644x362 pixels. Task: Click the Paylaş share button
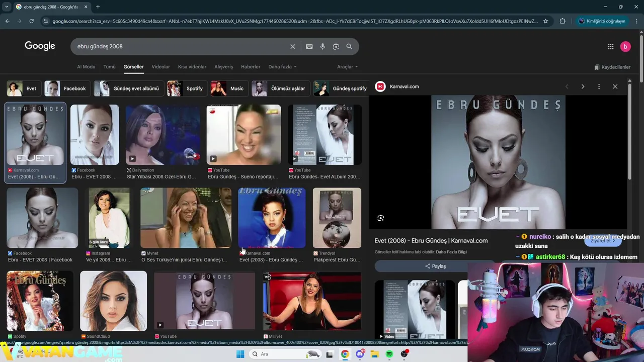[x=435, y=266]
